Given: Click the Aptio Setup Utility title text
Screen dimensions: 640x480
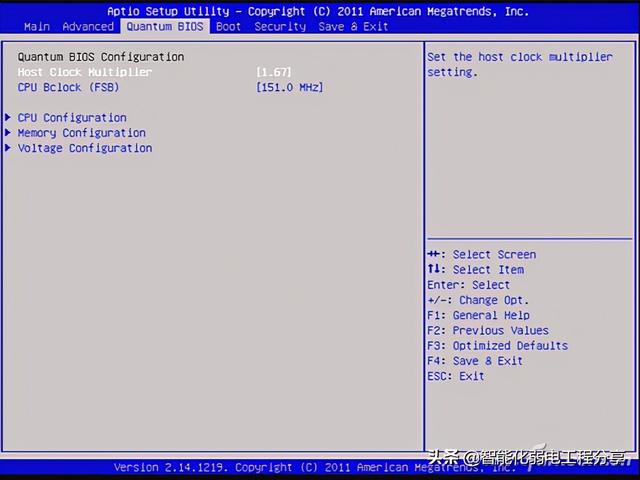Looking at the screenshot, I should (x=318, y=11).
